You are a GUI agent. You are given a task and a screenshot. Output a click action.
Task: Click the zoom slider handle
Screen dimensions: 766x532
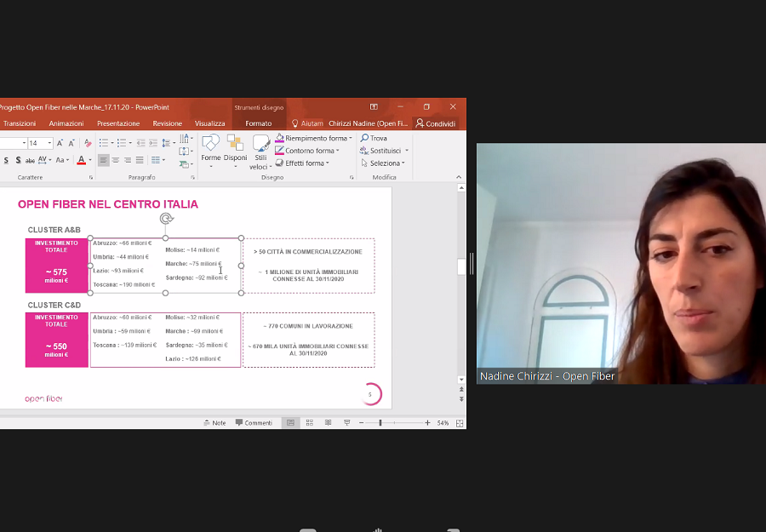click(380, 423)
